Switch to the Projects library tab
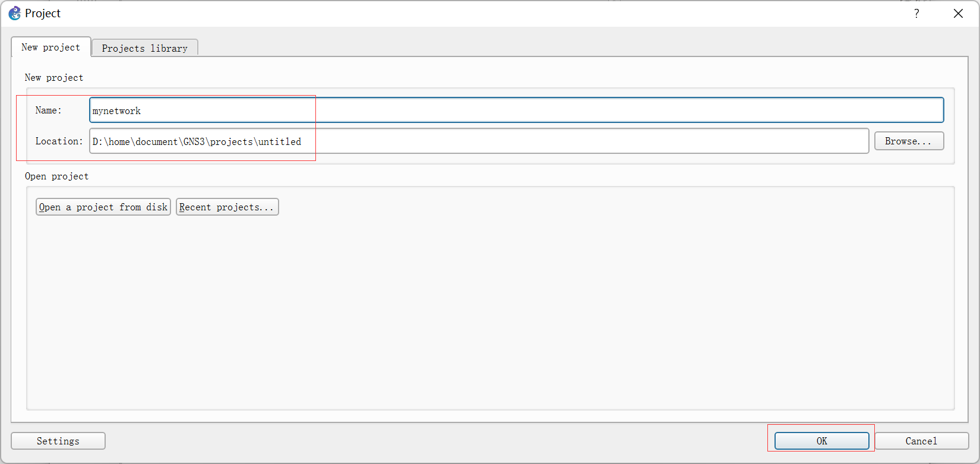This screenshot has height=464, width=980. pyautogui.click(x=145, y=48)
